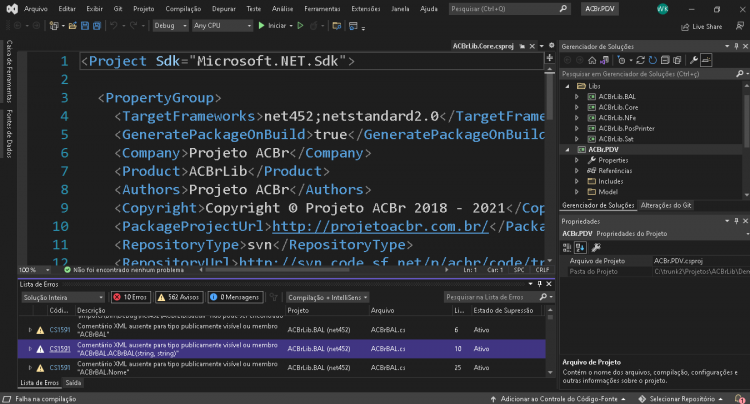Click Home icon in Solution Explorer toolbar
The width and height of the screenshot is (750, 404).
click(592, 60)
